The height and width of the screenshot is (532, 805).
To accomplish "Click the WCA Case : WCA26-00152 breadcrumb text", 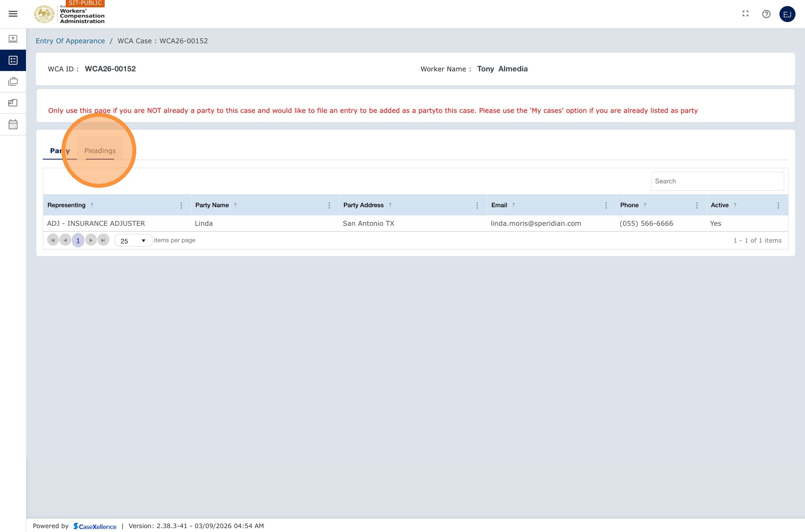I will [163, 41].
